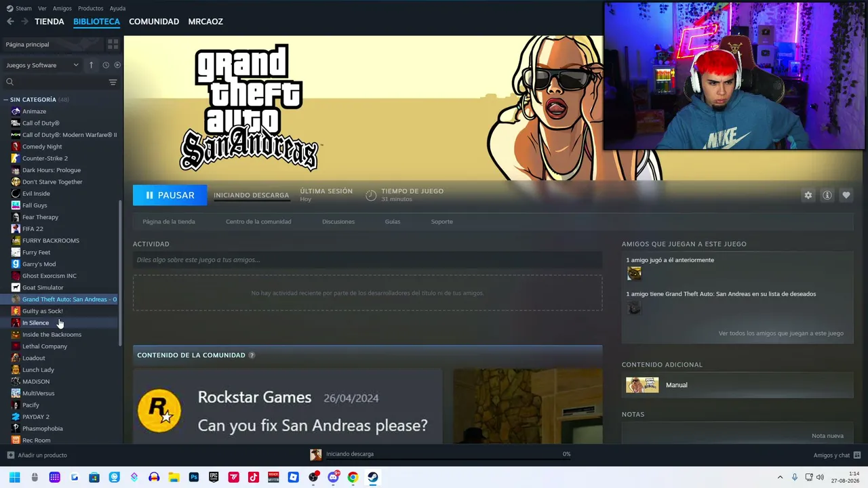Image resolution: width=868 pixels, height=488 pixels.
Task: Select In Silence in the library
Action: (35, 323)
